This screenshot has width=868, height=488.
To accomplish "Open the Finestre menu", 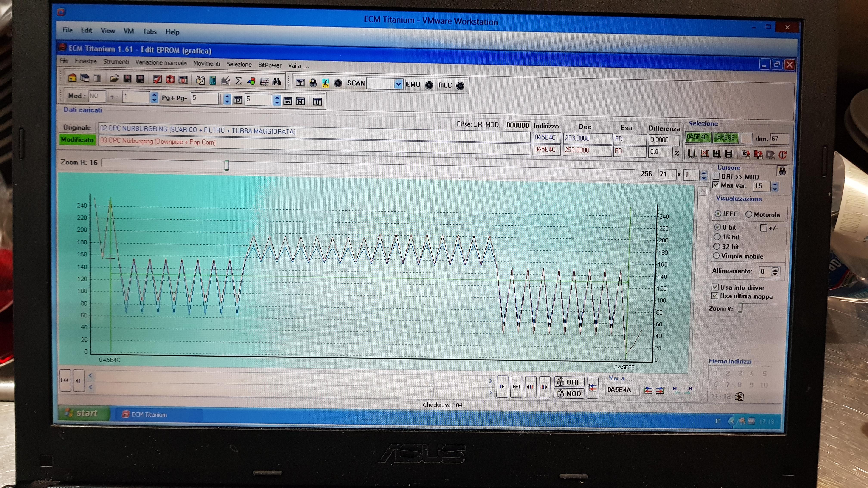I will coord(86,61).
